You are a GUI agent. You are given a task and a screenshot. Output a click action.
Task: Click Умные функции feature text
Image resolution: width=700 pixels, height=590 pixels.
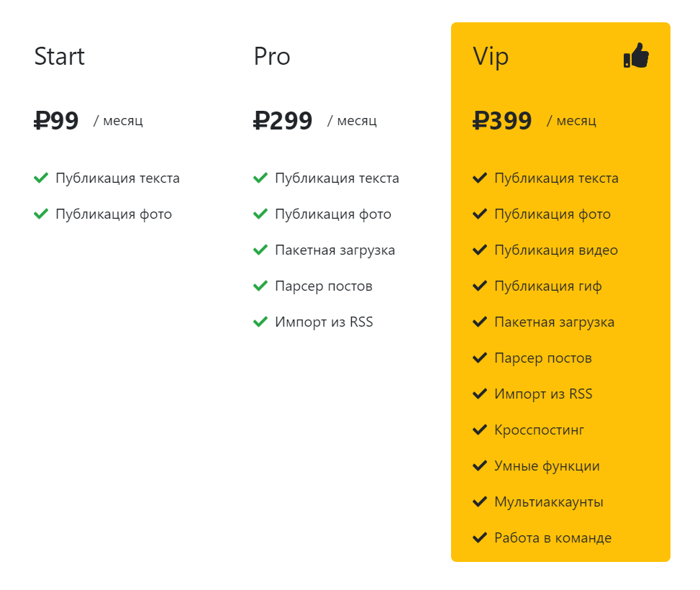(x=547, y=466)
